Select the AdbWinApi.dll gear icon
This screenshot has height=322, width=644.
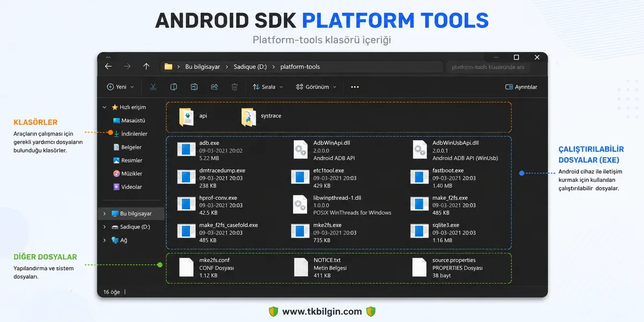click(301, 150)
